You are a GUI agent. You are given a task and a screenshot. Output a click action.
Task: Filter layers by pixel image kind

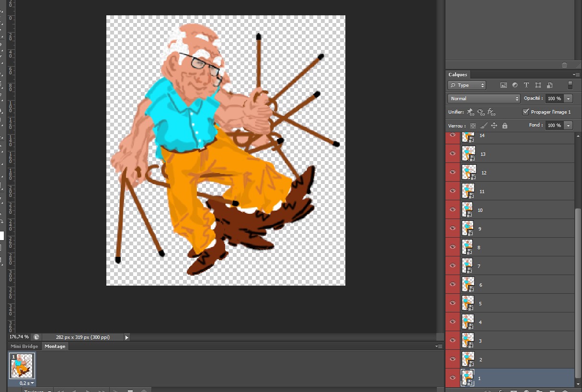[503, 85]
